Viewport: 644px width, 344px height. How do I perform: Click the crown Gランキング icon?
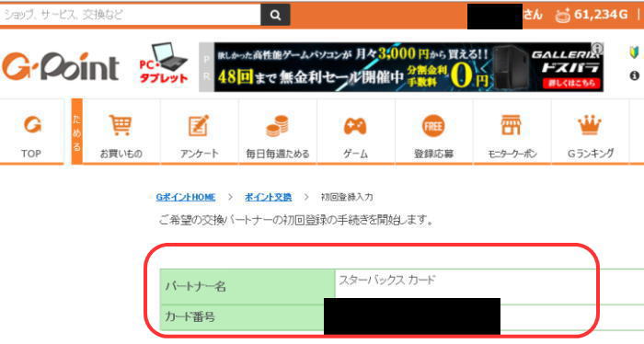pos(590,125)
